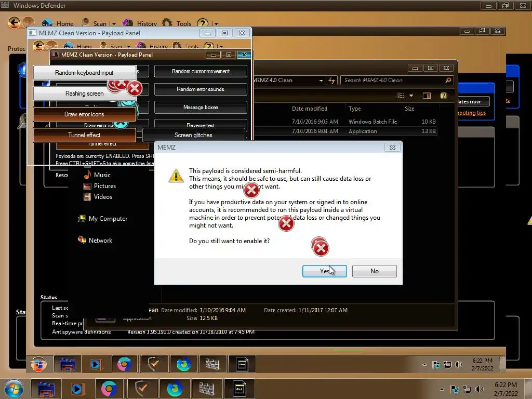Click the help question mark in outer Defender toolbar
The width and height of the screenshot is (532, 399).
coord(203,23)
